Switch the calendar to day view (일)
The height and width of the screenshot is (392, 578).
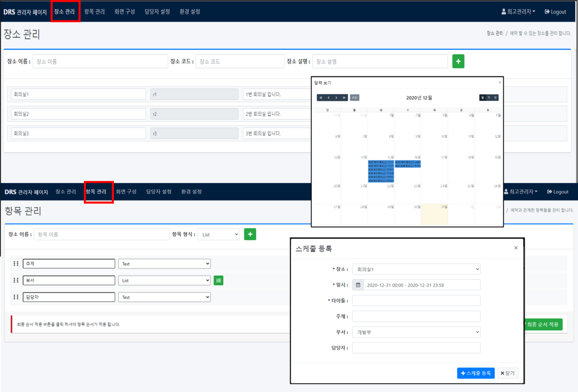pos(495,98)
